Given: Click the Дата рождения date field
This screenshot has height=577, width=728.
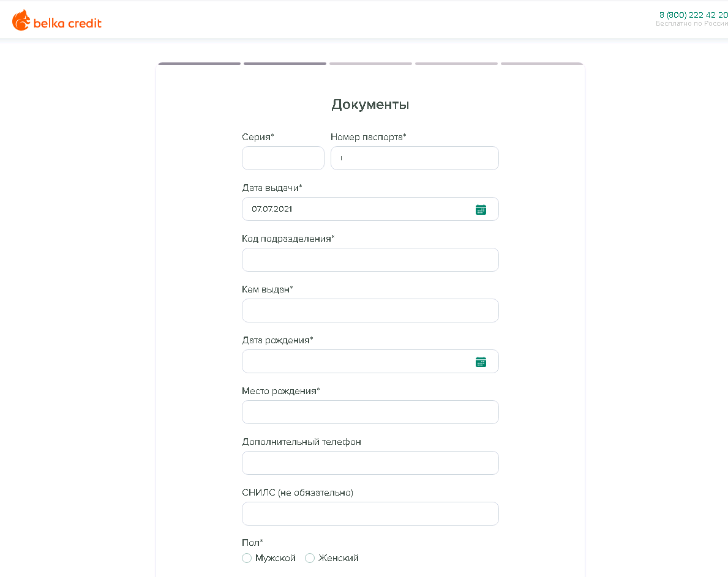Looking at the screenshot, I should click(x=355, y=362).
